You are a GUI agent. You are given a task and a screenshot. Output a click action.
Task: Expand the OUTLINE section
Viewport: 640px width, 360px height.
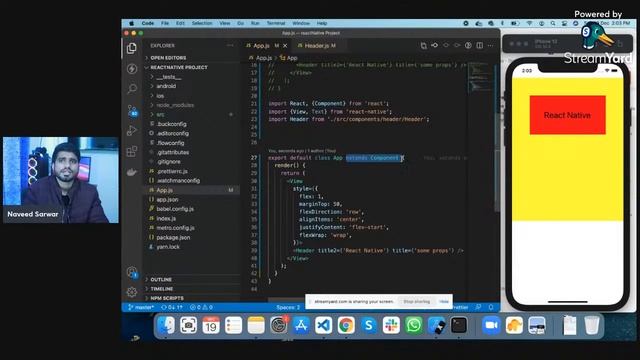(x=161, y=280)
